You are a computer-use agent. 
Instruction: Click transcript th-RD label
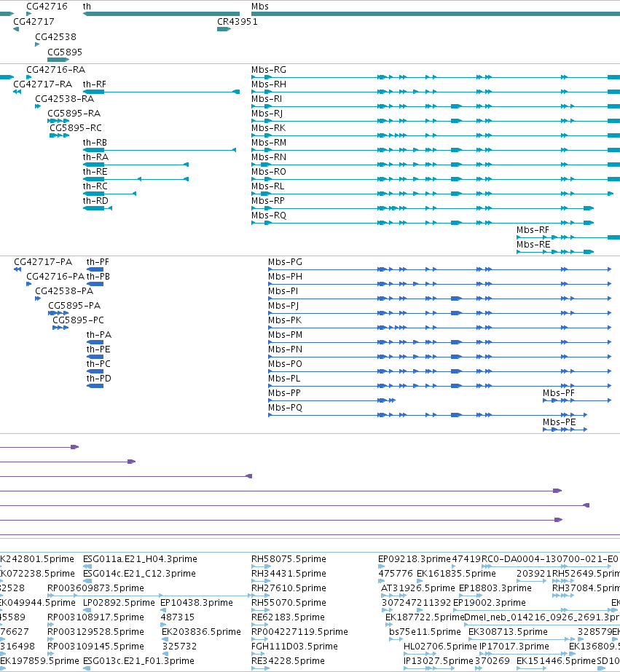click(95, 201)
